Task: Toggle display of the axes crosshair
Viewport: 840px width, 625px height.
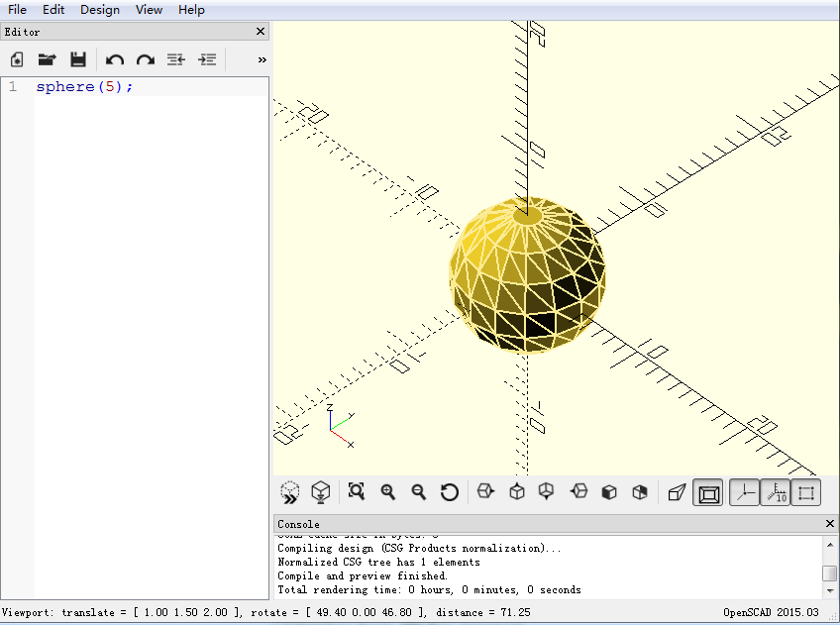Action: 744,492
